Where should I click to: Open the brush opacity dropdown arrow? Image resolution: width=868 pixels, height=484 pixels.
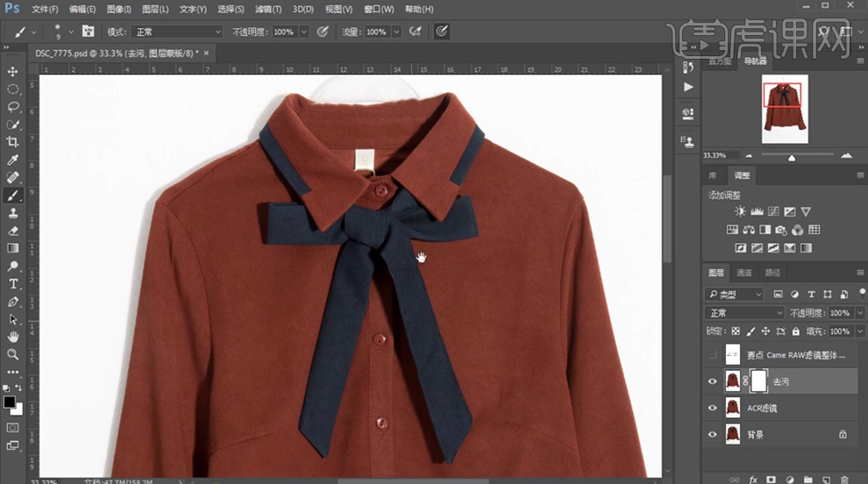pyautogui.click(x=303, y=32)
